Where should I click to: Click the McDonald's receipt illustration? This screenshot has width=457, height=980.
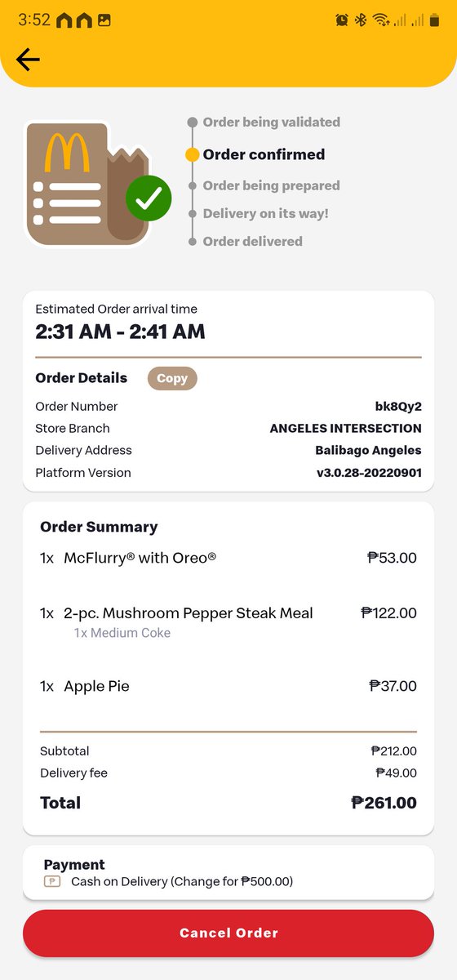point(88,183)
